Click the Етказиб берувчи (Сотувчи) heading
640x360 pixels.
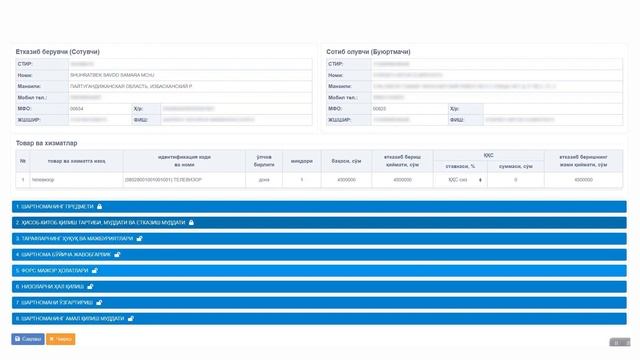[x=58, y=52]
